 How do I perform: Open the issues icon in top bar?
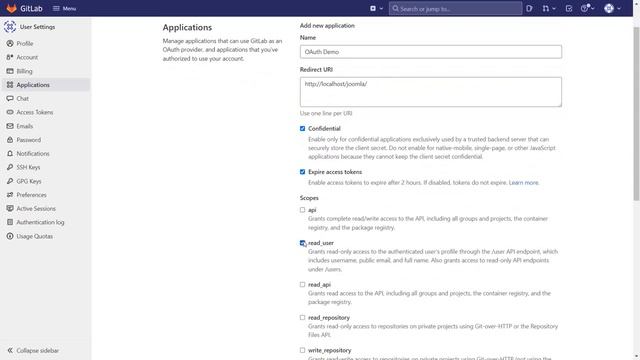click(529, 9)
